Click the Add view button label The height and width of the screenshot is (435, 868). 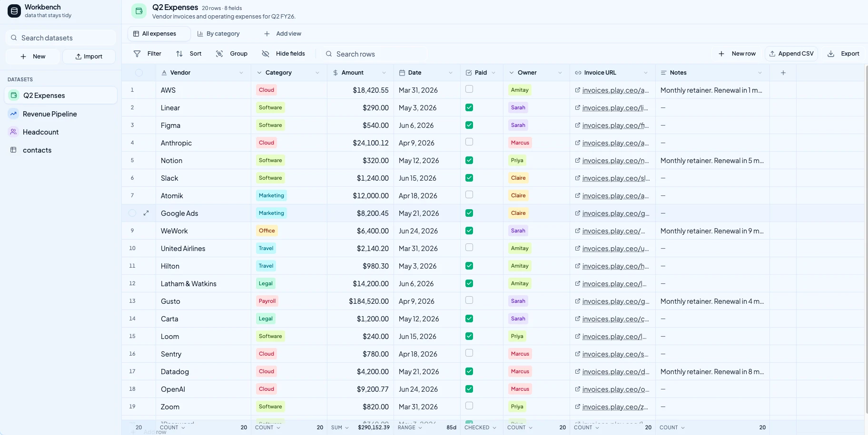point(289,34)
